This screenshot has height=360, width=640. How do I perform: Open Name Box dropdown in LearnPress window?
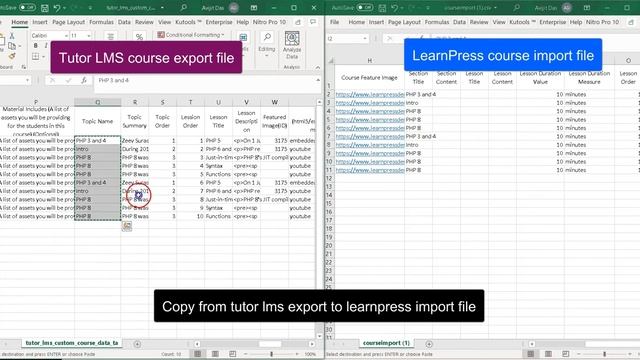coord(364,38)
